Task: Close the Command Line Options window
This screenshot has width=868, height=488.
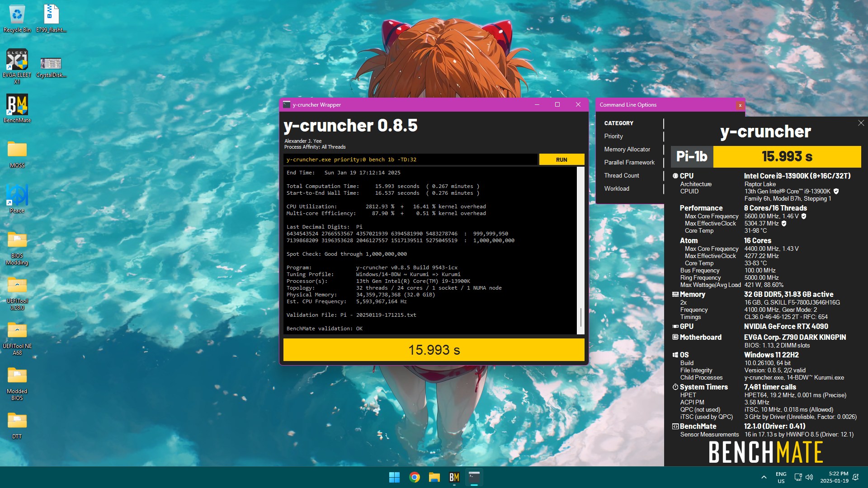Action: coord(740,105)
